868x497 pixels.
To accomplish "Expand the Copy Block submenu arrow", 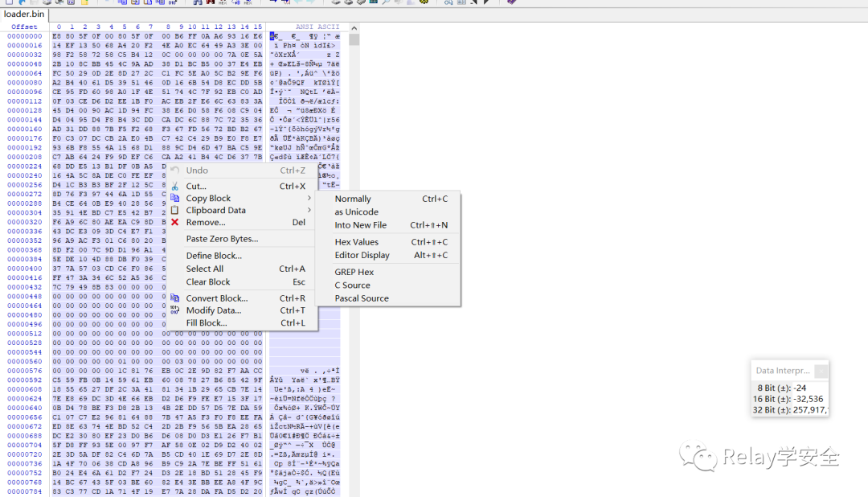I will pyautogui.click(x=310, y=199).
